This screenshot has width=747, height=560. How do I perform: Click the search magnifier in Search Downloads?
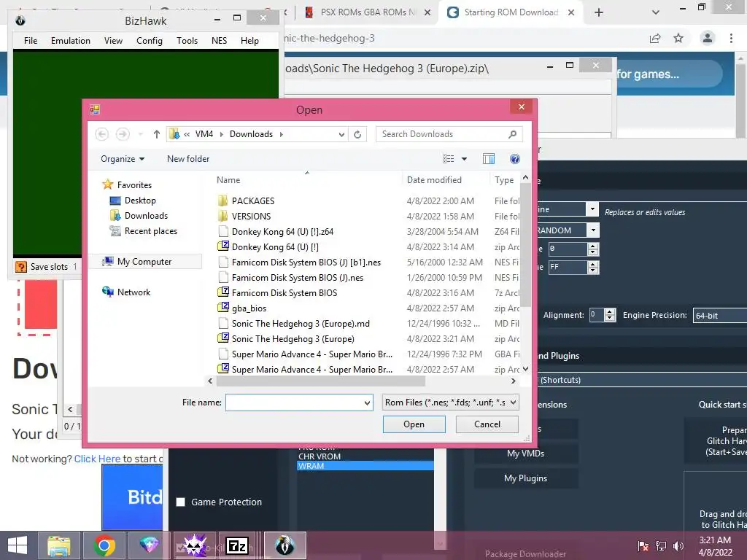pos(513,134)
